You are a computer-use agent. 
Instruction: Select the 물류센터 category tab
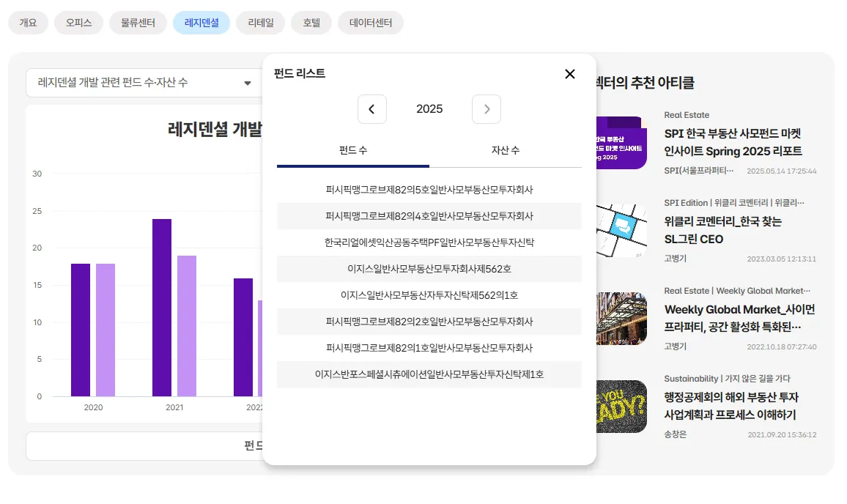click(138, 23)
